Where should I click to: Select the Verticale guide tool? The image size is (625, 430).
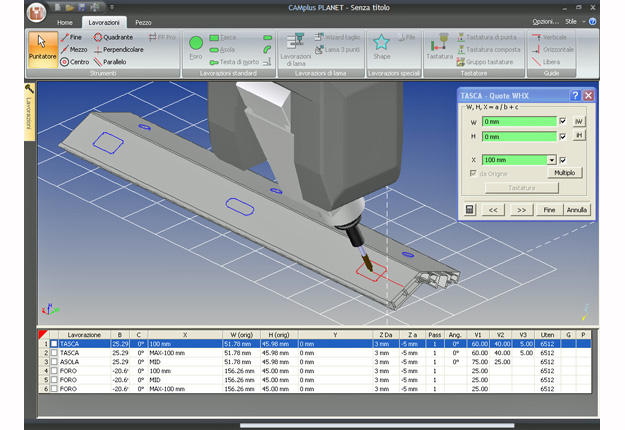point(549,37)
